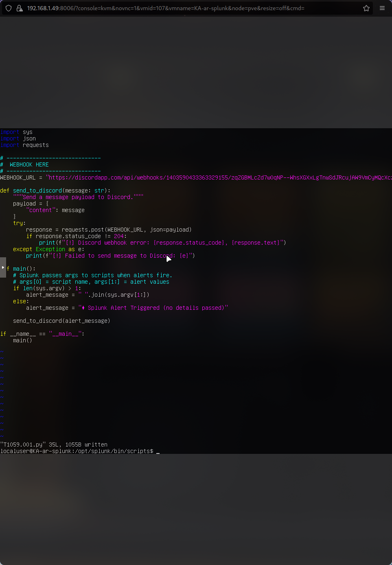Click the '"content": message' payload entry

coord(55,210)
